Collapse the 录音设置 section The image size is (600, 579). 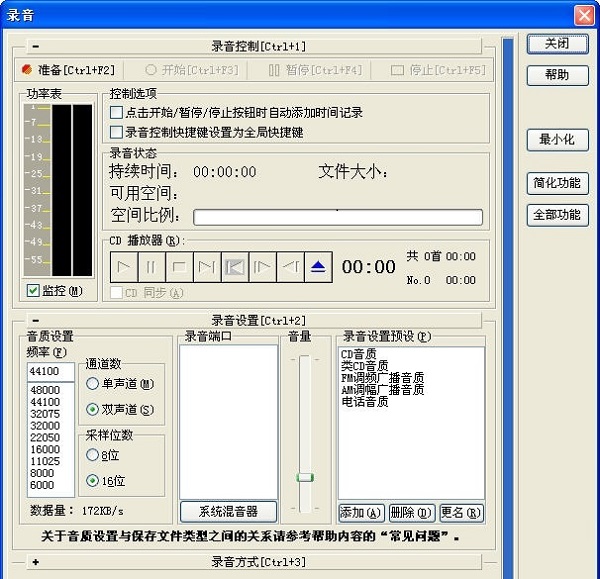pyautogui.click(x=35, y=320)
